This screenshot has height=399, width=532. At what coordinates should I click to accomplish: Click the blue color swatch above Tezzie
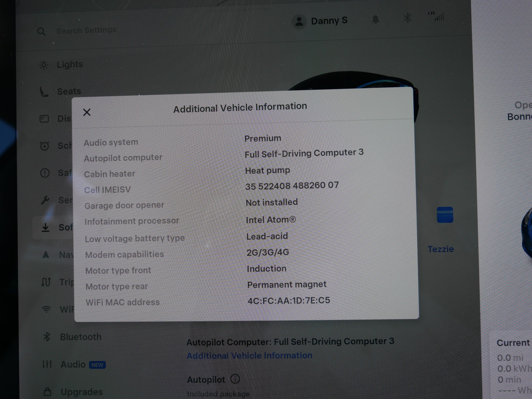pos(445,214)
